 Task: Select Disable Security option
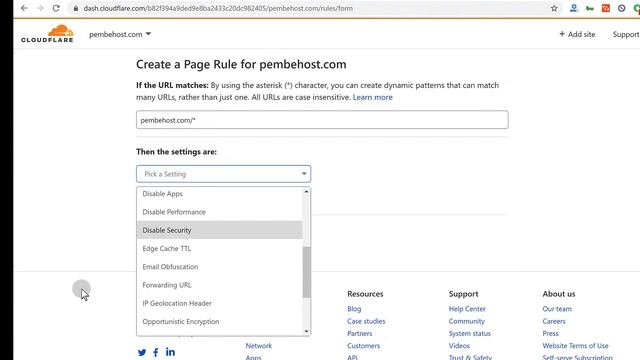click(x=220, y=230)
